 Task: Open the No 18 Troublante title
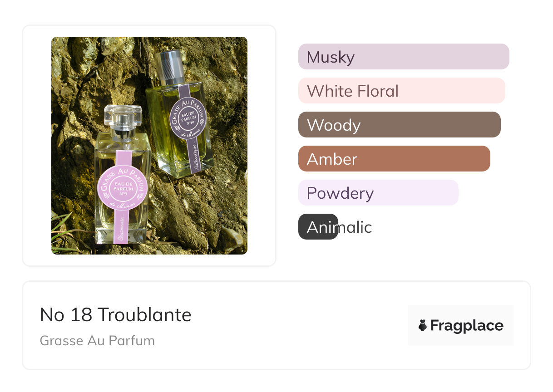point(115,314)
